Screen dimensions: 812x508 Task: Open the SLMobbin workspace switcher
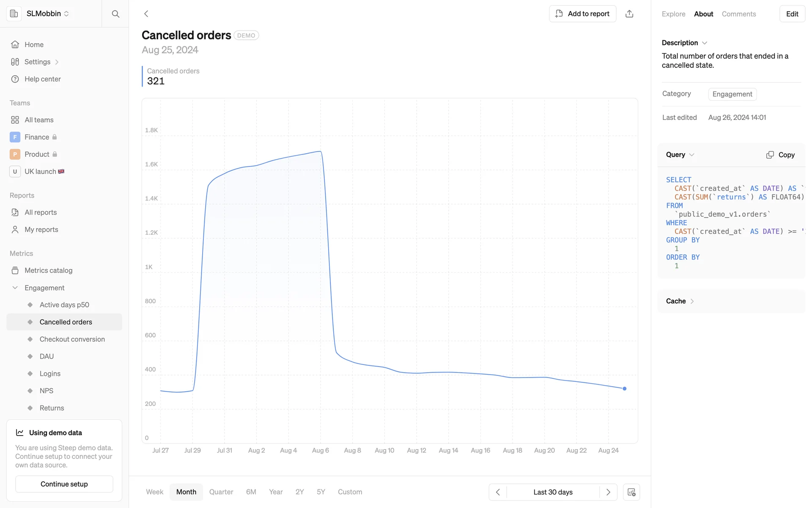pos(47,14)
